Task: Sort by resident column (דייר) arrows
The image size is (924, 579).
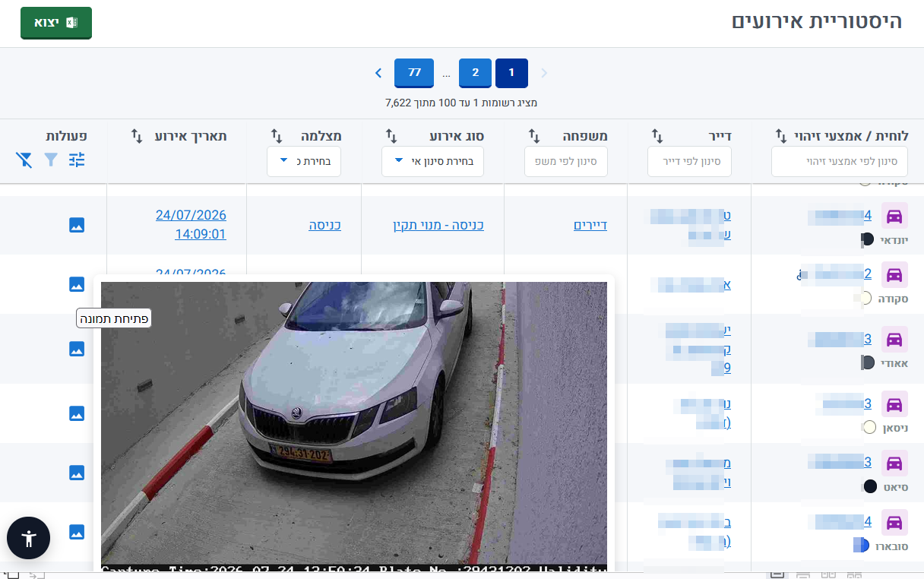Action: [x=658, y=136]
